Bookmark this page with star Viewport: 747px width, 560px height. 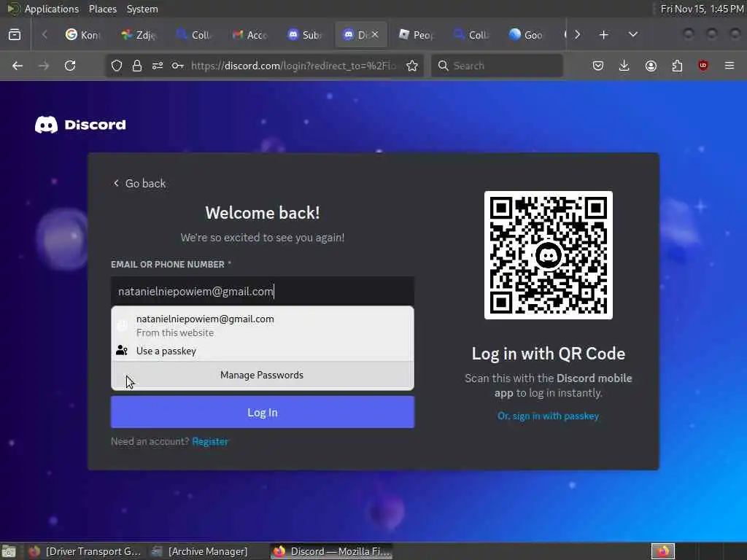click(412, 66)
